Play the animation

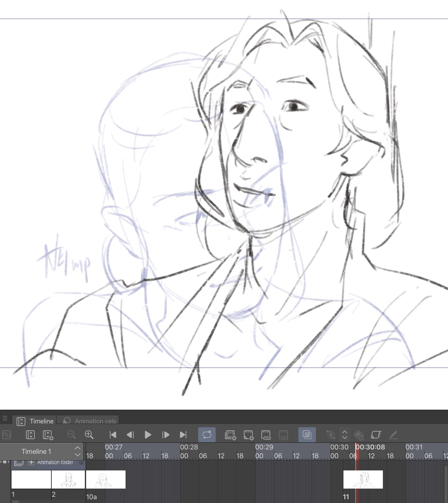click(148, 435)
